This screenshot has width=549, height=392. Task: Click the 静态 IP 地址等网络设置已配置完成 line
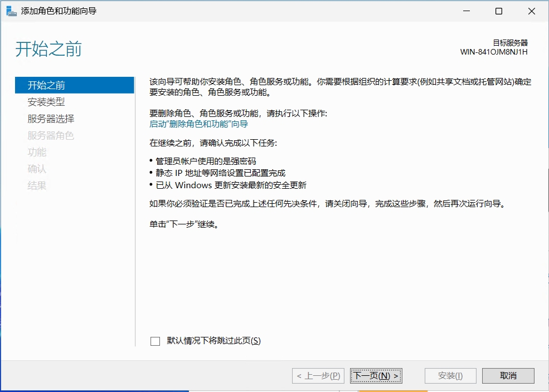(x=221, y=173)
